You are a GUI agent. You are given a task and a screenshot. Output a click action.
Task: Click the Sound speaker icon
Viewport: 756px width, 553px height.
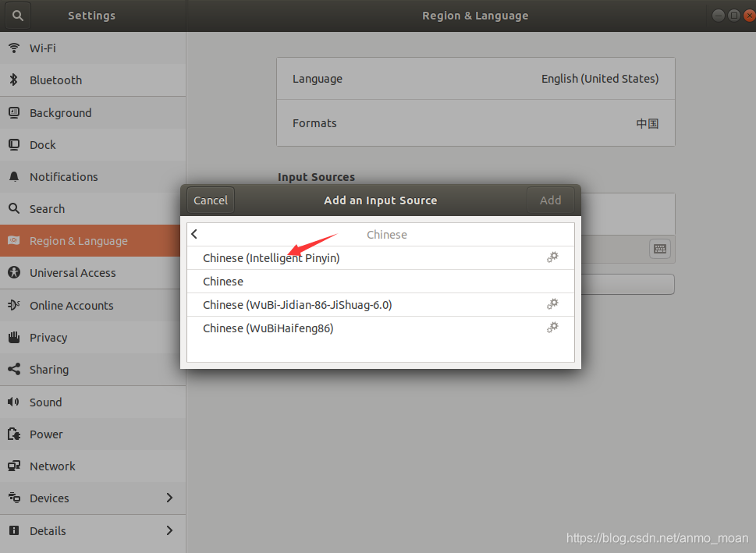[14, 402]
